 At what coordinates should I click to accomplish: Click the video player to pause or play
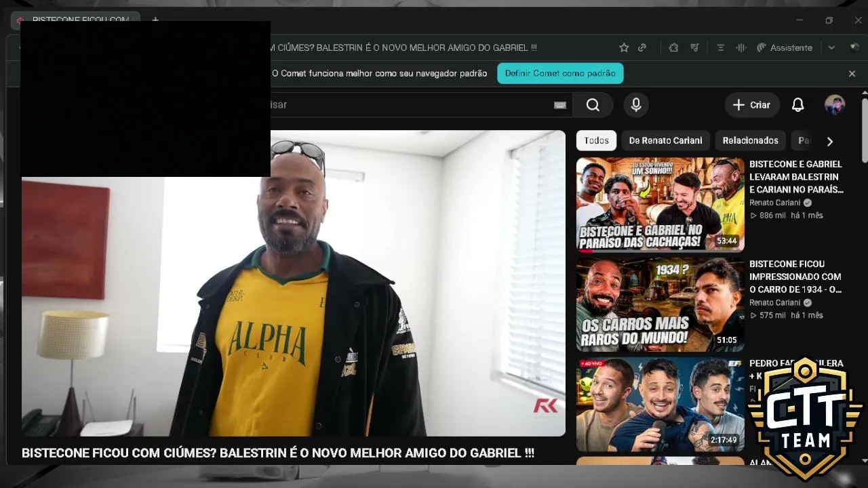click(x=294, y=283)
